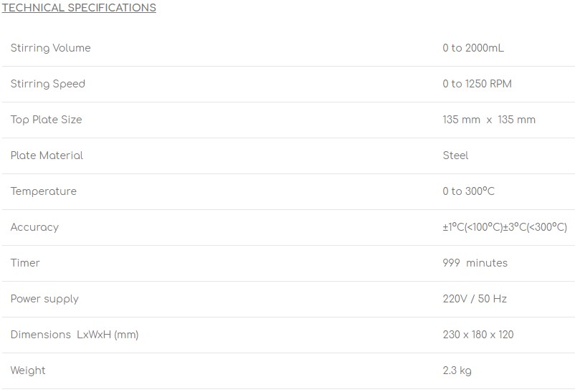The height and width of the screenshot is (392, 575).
Task: Select the Stirring Volume label
Action: pyautogui.click(x=51, y=48)
